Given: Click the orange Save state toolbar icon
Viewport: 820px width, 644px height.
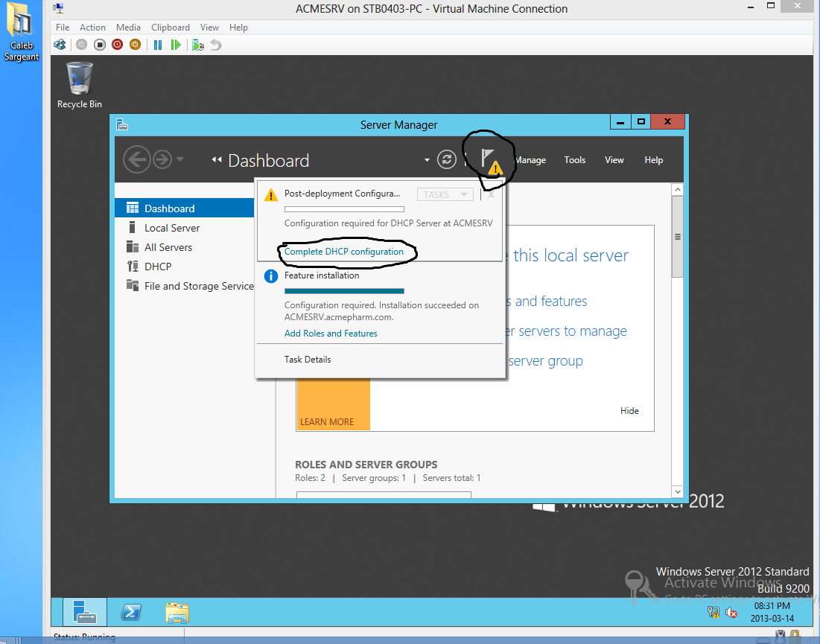Looking at the screenshot, I should point(135,45).
